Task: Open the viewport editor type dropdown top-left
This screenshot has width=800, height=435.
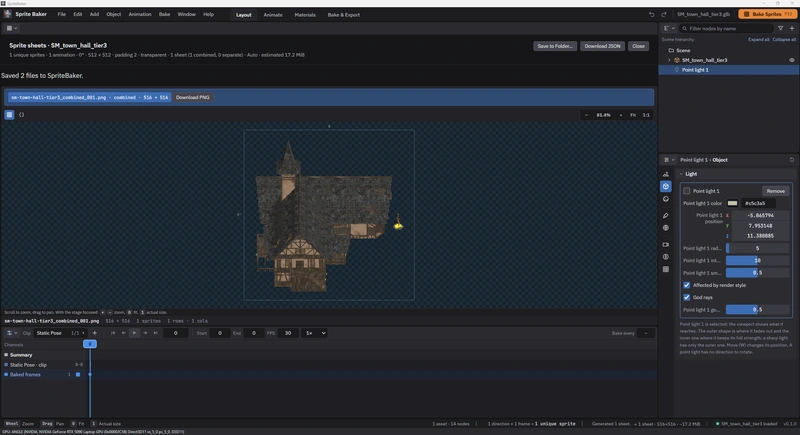Action: click(11, 28)
